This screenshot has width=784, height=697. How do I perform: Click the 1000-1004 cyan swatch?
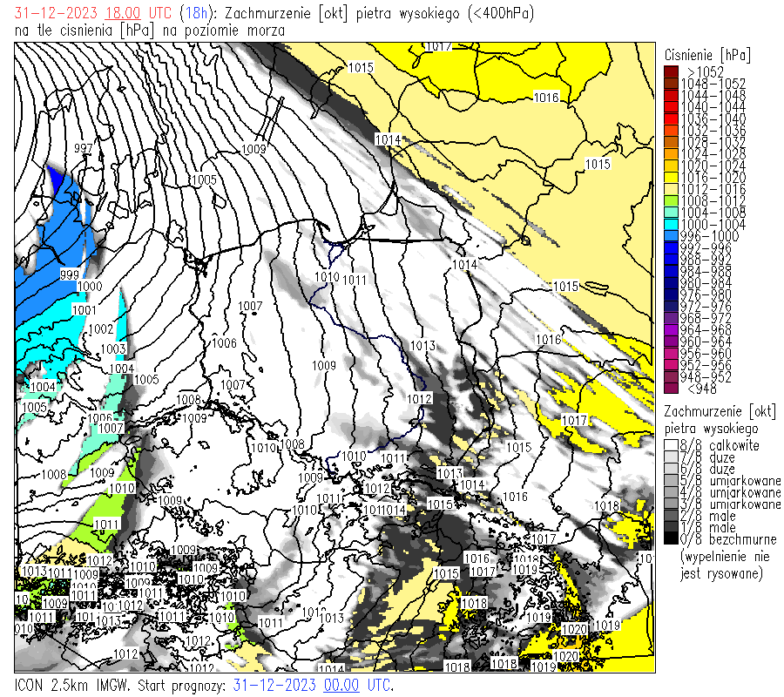(671, 225)
